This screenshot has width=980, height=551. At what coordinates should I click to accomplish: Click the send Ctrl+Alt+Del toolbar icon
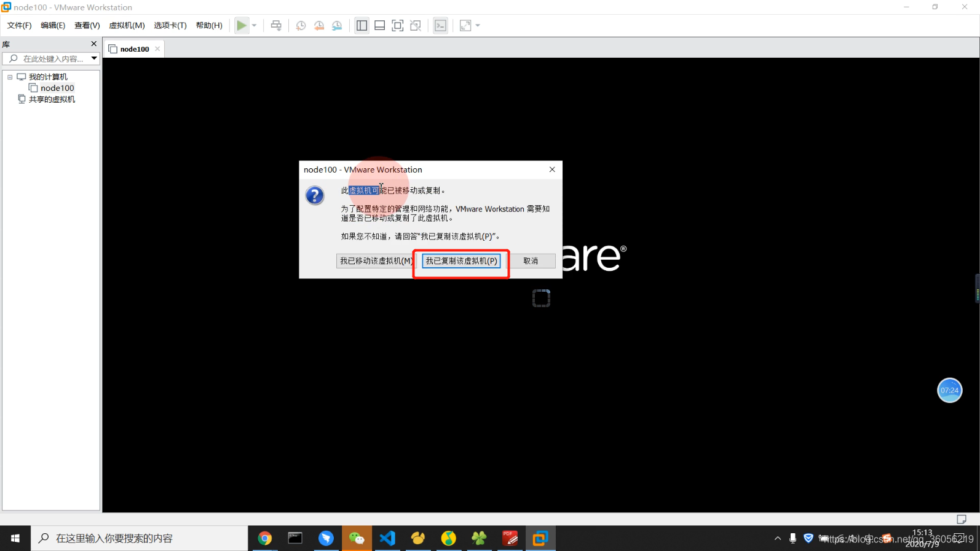(276, 25)
